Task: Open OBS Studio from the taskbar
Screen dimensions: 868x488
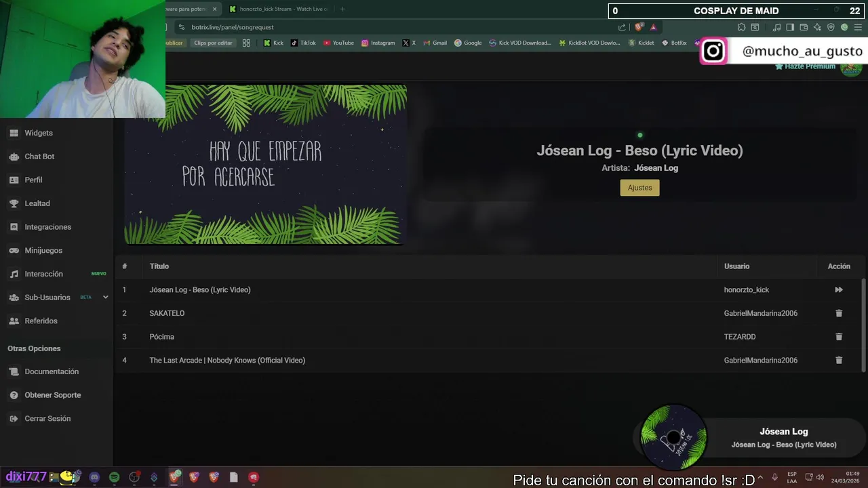Action: point(134,477)
